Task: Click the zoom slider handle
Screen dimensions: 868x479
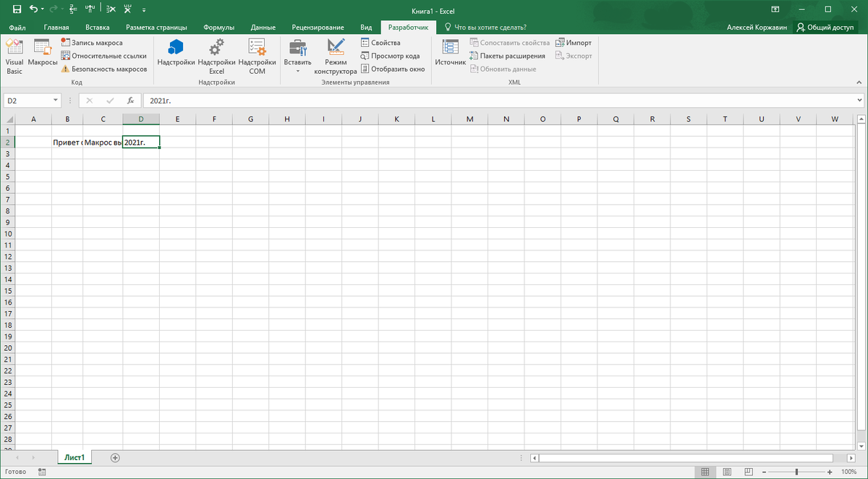Action: (x=796, y=472)
